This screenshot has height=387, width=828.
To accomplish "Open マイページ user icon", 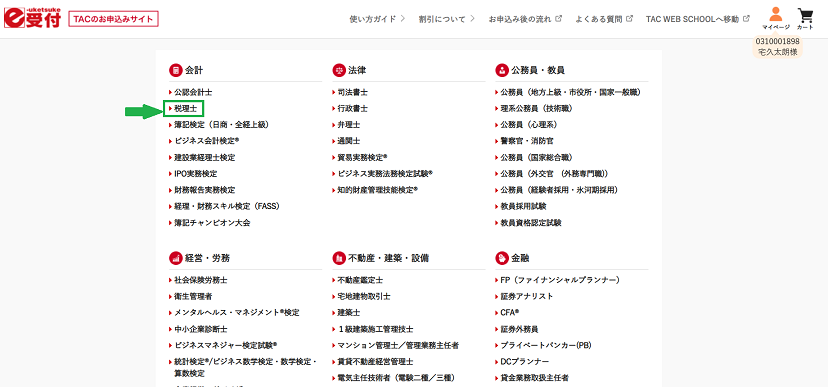I will click(776, 18).
